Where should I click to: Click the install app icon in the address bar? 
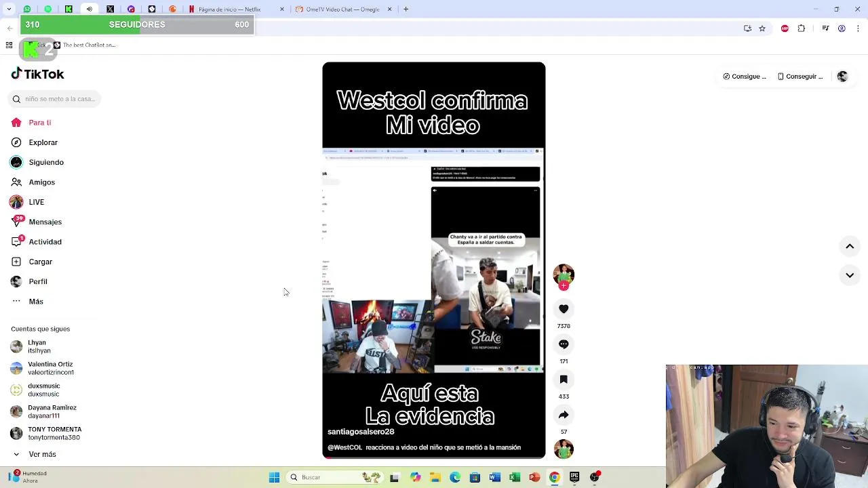click(x=747, y=28)
